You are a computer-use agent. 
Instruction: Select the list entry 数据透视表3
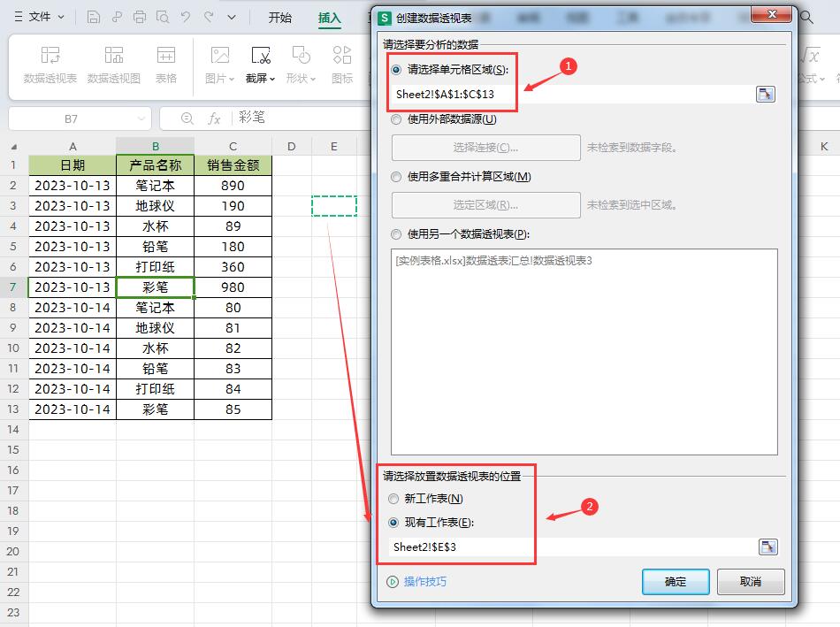click(x=494, y=261)
